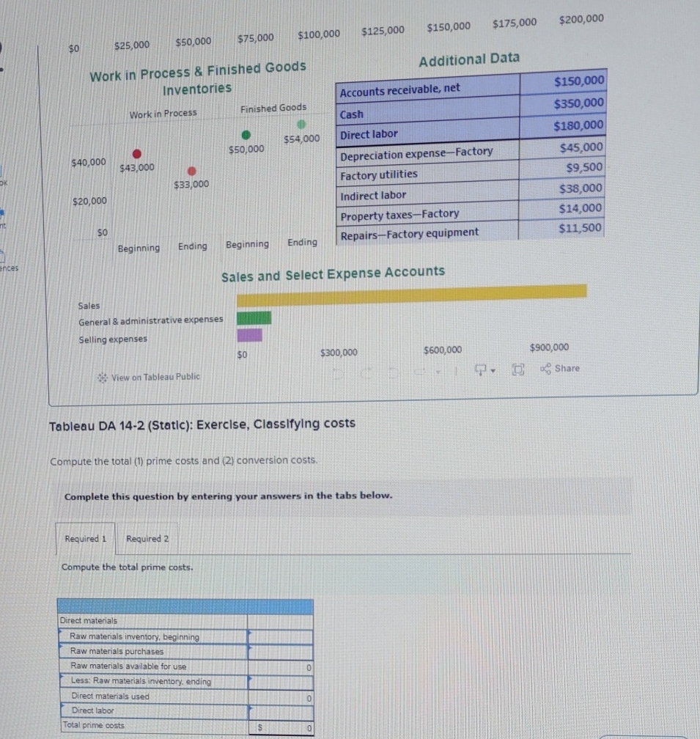Click the $11,500 repairs value
Image resolution: width=700 pixels, height=739 pixels.
click(580, 228)
